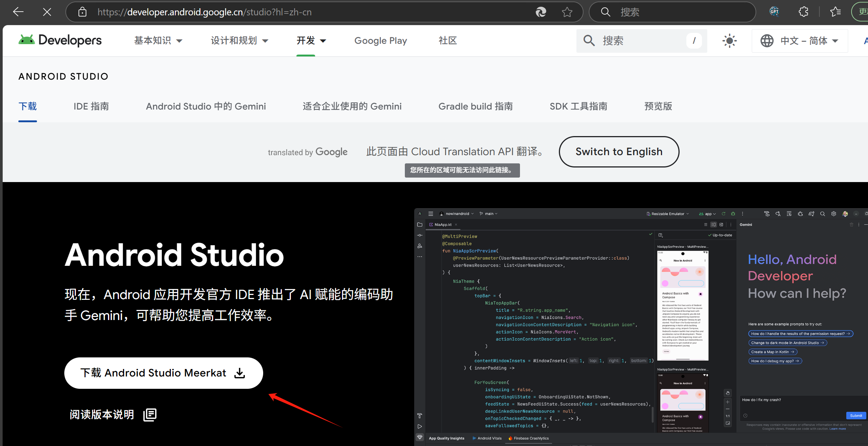
Task: Expand the 设计和规划 dropdown menu
Action: coord(239,40)
